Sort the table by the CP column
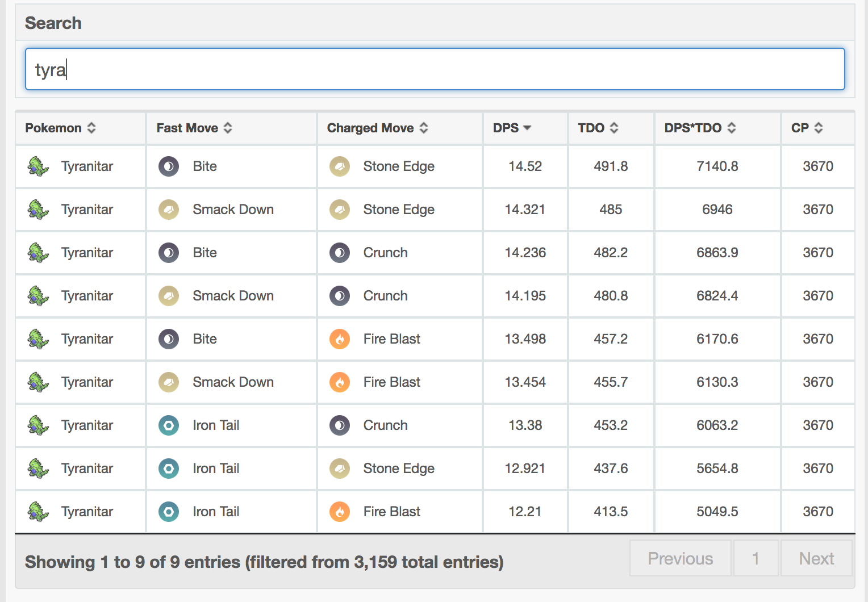Screen dimensions: 868x602 tap(818, 128)
